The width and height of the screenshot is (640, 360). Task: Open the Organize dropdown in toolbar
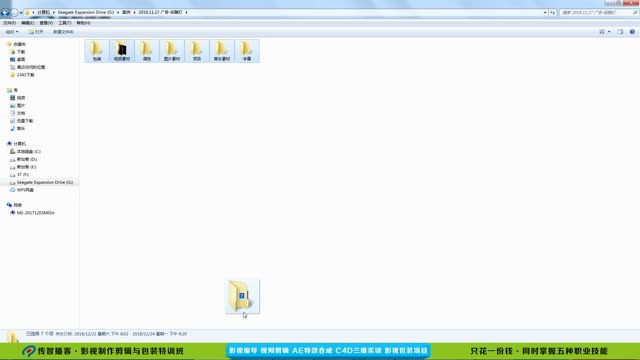[x=12, y=32]
